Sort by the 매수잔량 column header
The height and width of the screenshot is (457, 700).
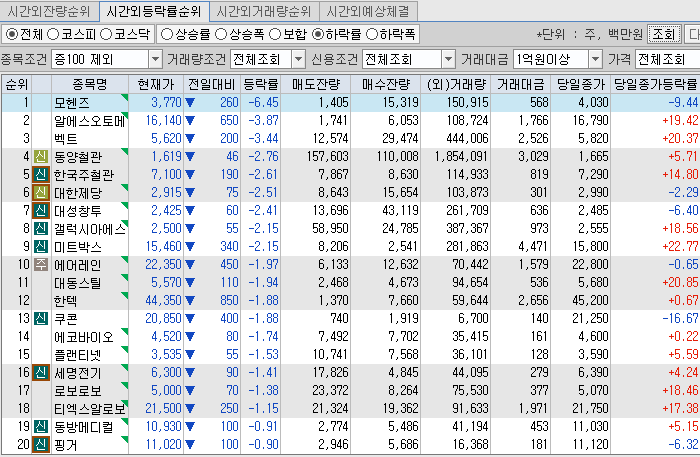386,84
